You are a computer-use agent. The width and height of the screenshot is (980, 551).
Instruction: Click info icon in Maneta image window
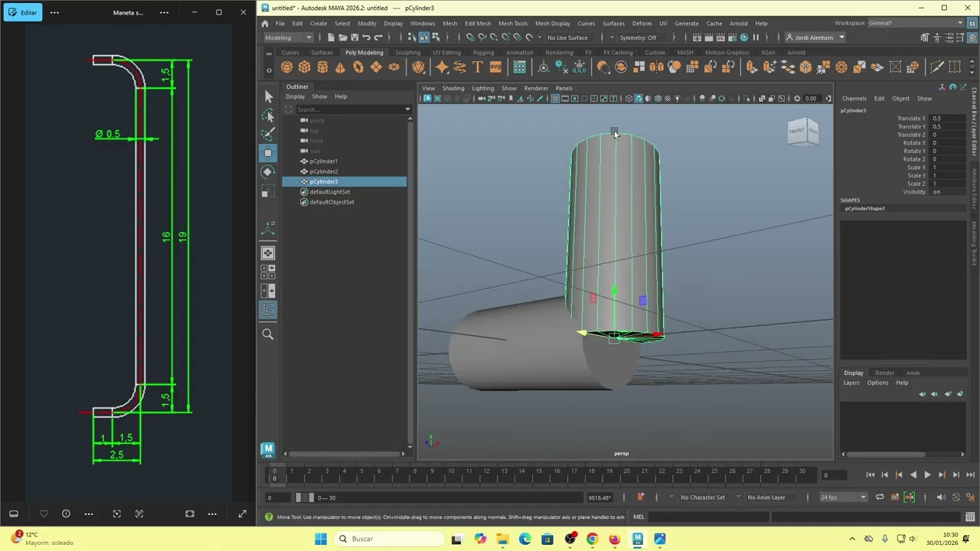click(x=66, y=514)
